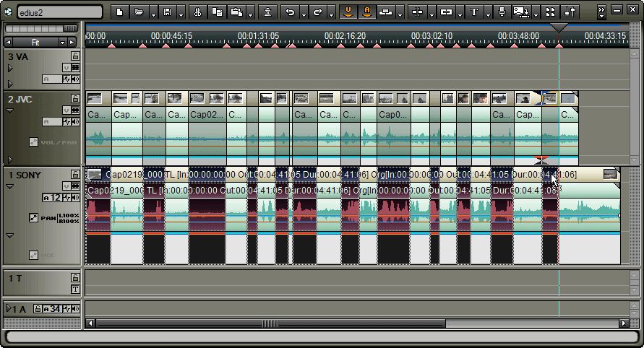Image resolution: width=644 pixels, height=348 pixels.
Task: Toggle the audio channel A button
Action: (366, 12)
